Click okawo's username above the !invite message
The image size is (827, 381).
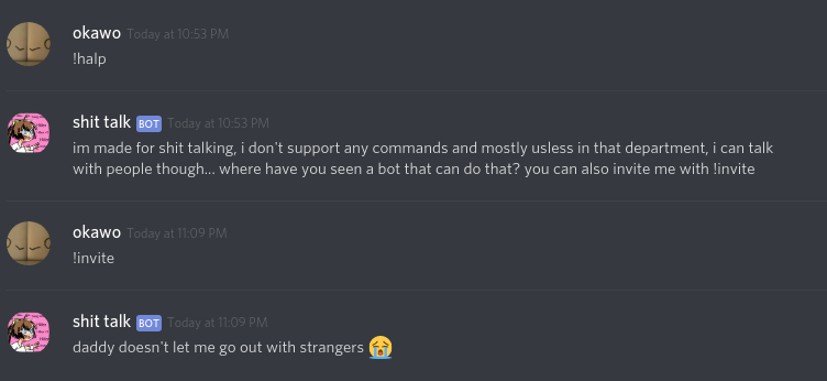click(x=97, y=232)
